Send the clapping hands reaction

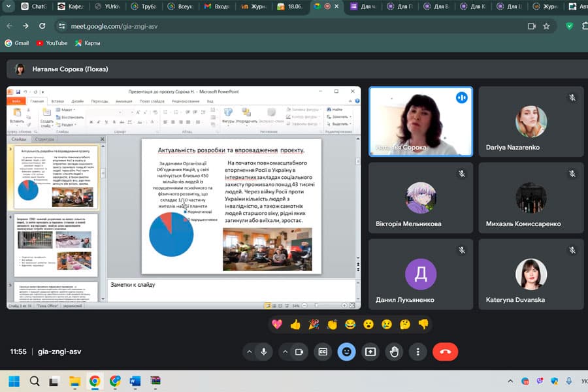coord(332,324)
